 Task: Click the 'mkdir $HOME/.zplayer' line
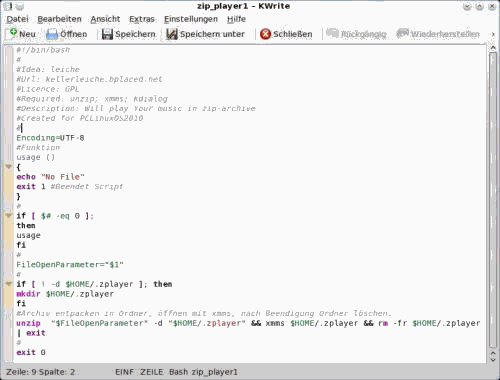(x=65, y=294)
